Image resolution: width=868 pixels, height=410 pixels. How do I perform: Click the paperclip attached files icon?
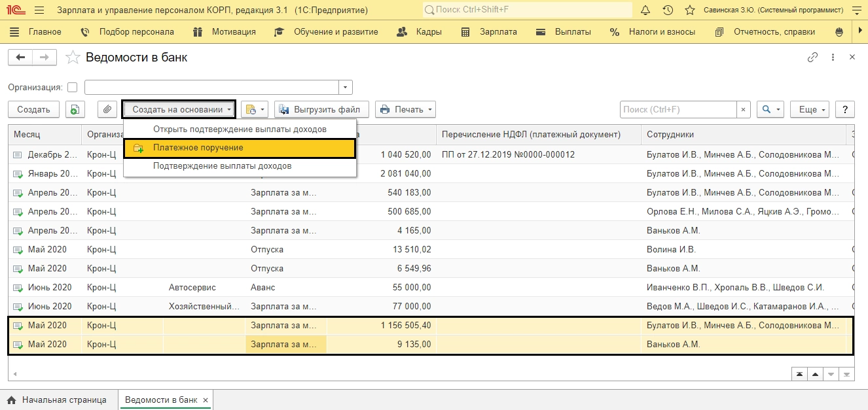coord(107,110)
